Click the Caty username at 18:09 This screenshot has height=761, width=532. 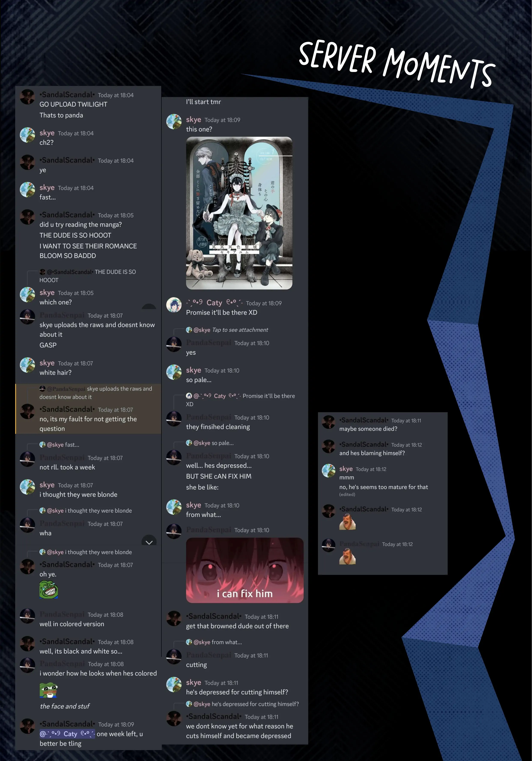214,303
